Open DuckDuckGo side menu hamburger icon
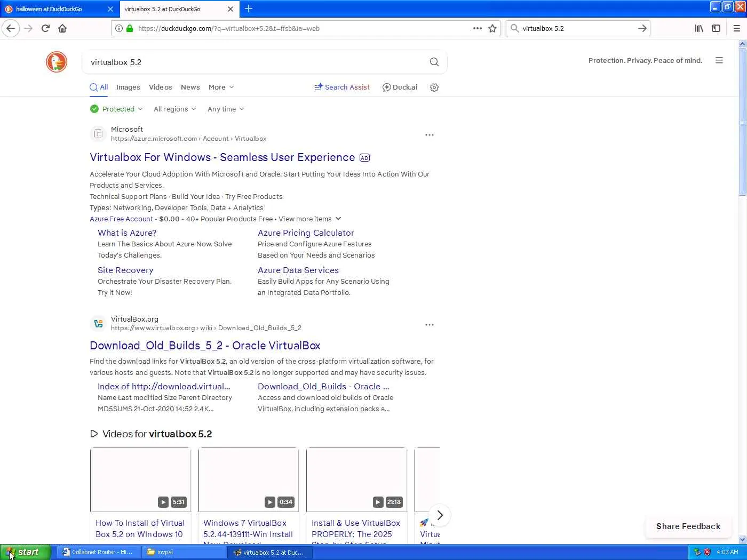Viewport: 747px width, 560px height. (719, 60)
